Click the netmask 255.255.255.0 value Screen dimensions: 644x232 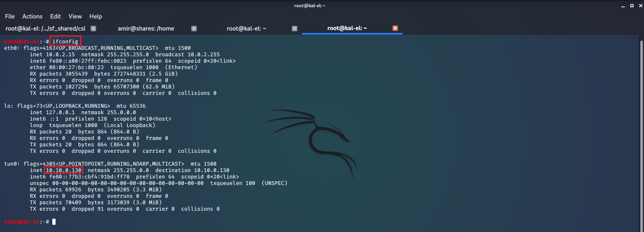[x=128, y=54]
